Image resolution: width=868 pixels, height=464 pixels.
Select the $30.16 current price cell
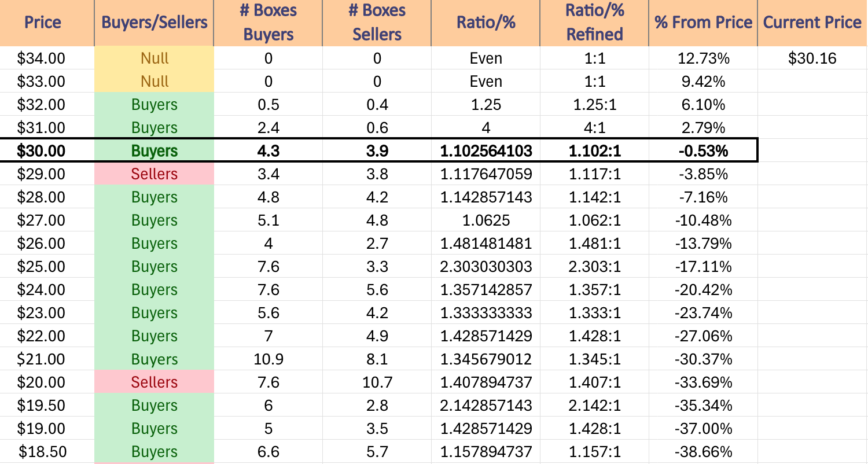tap(812, 58)
